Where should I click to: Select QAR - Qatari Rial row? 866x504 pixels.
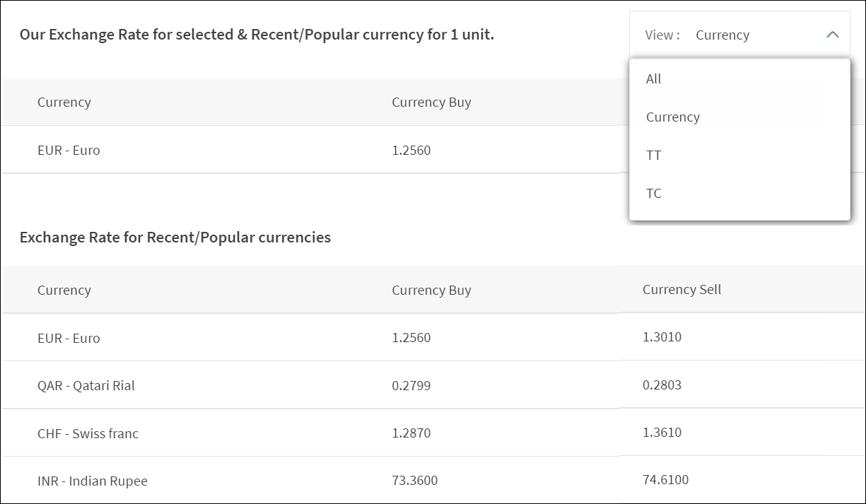pyautogui.click(x=86, y=386)
